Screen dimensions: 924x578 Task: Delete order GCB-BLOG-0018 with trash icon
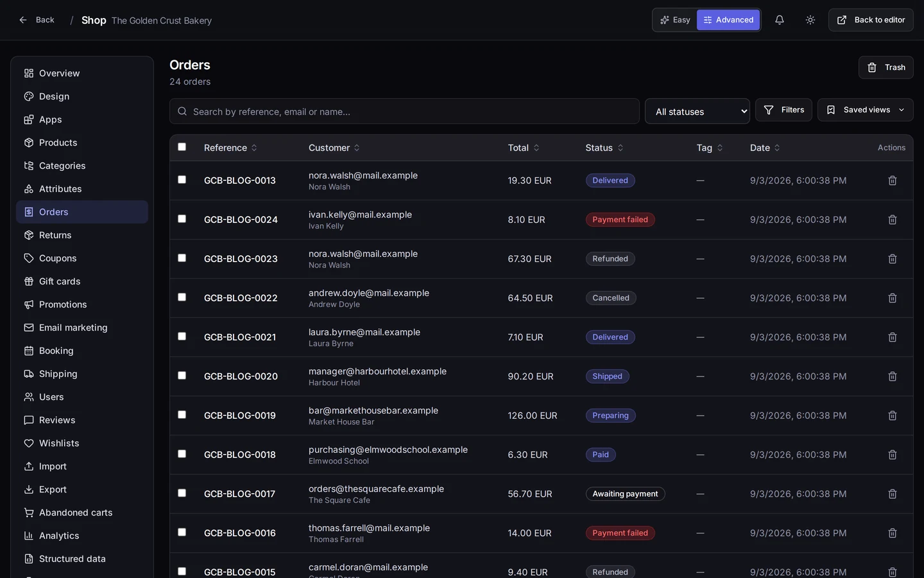(x=893, y=455)
